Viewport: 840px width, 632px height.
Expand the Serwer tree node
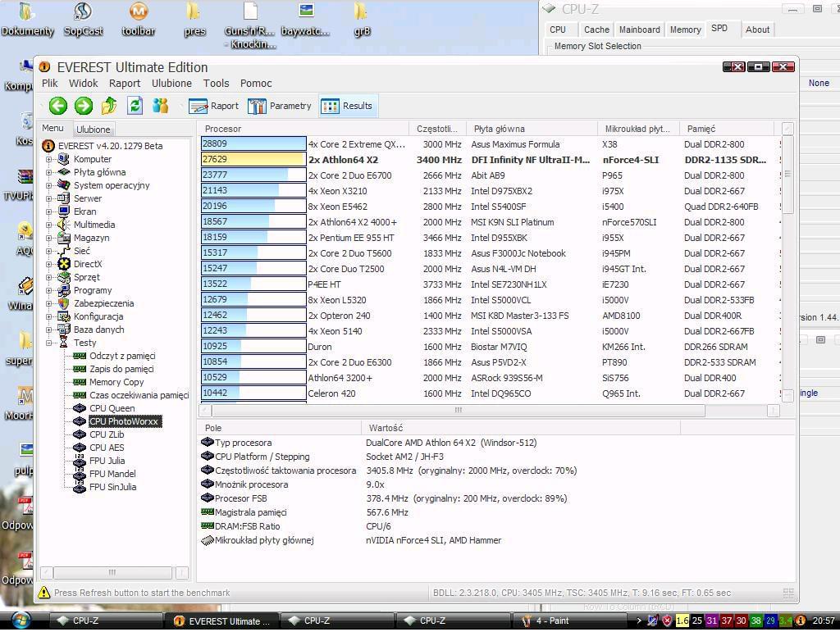[48, 198]
